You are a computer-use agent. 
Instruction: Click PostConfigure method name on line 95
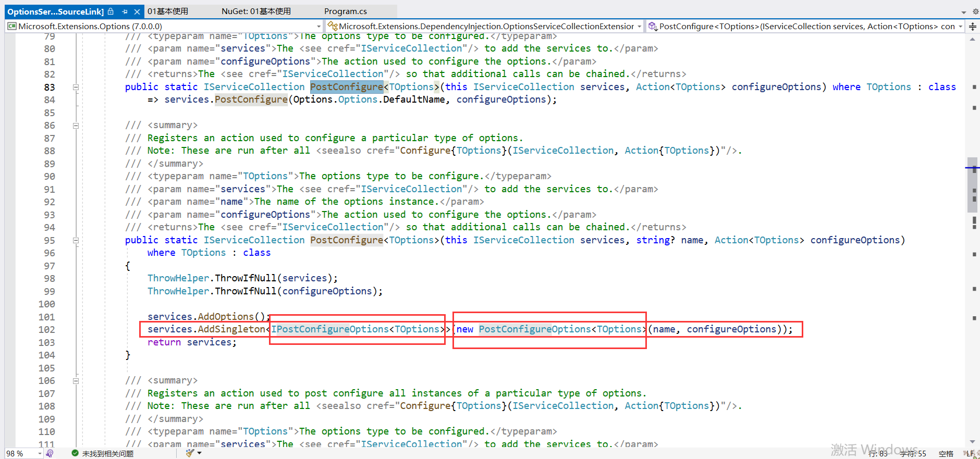347,240
